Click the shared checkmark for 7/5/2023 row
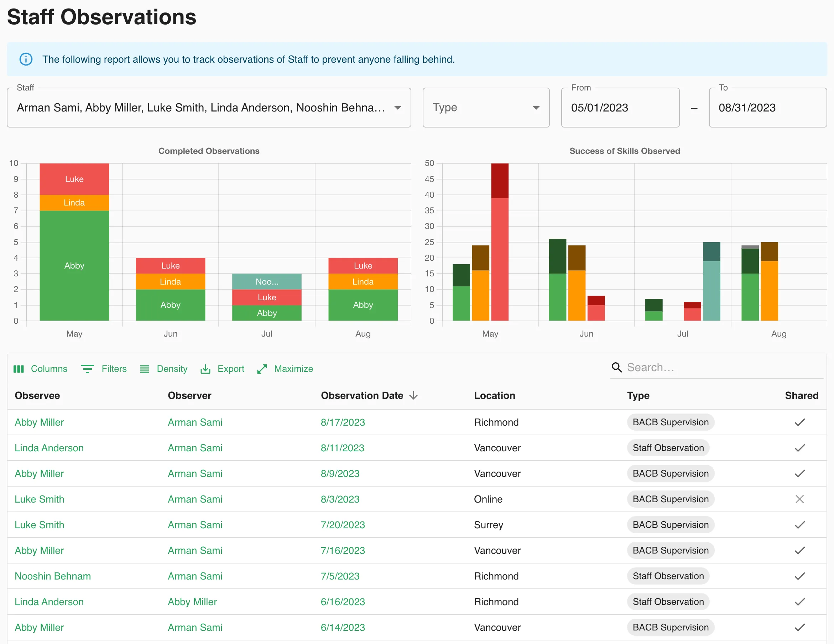The width and height of the screenshot is (834, 644). [799, 576]
